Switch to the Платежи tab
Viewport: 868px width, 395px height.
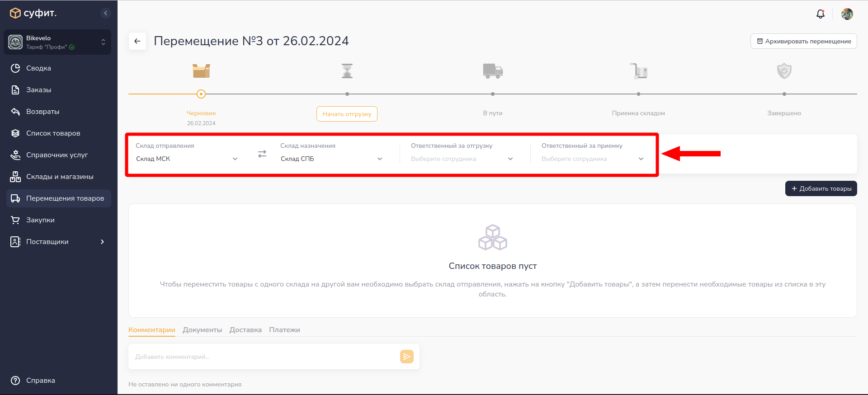tap(284, 330)
